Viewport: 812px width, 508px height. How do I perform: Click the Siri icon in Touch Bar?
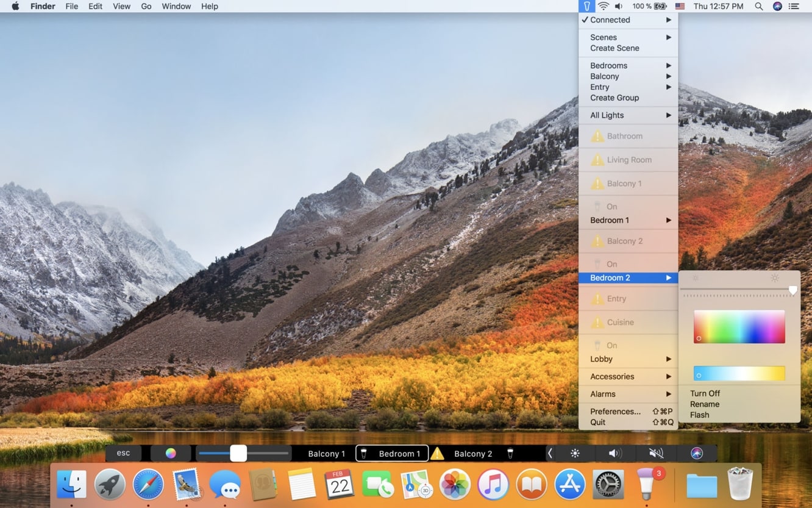tap(697, 453)
